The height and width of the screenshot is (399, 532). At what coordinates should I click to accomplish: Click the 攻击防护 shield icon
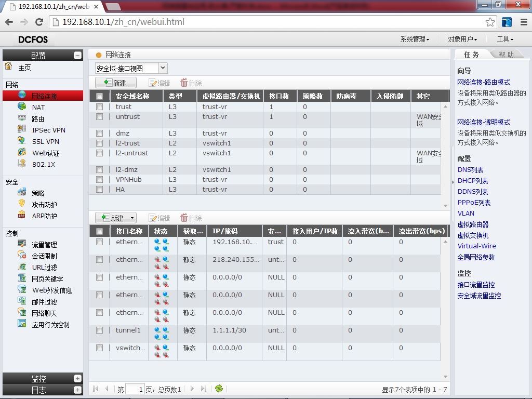[22, 204]
